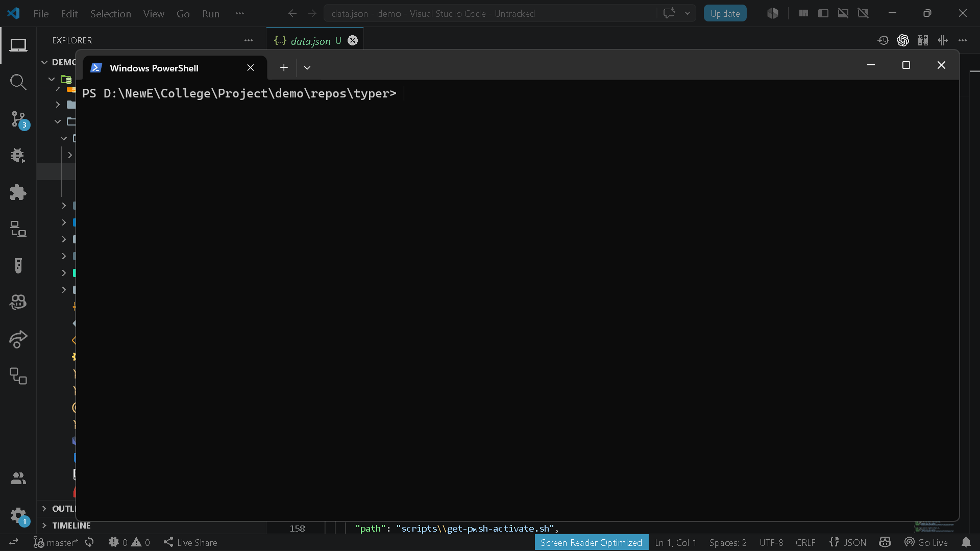Open the Search view in activity bar
This screenshot has height=551, width=980.
[x=18, y=82]
